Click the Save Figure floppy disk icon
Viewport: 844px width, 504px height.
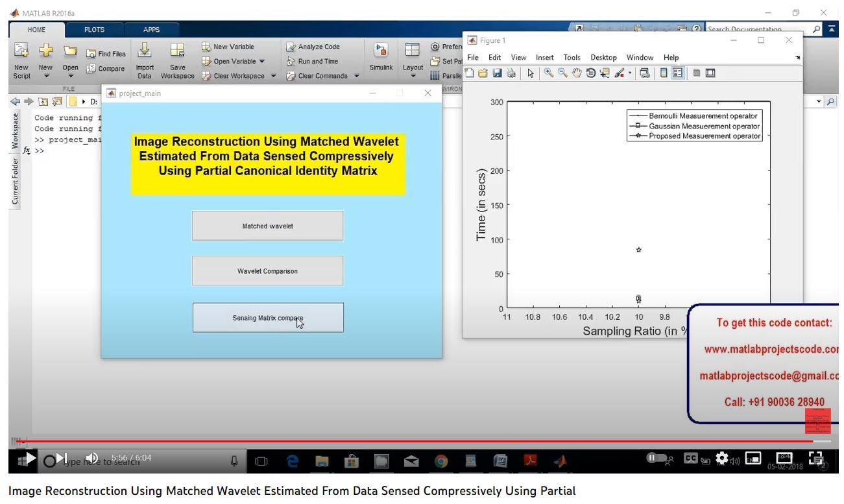[498, 73]
